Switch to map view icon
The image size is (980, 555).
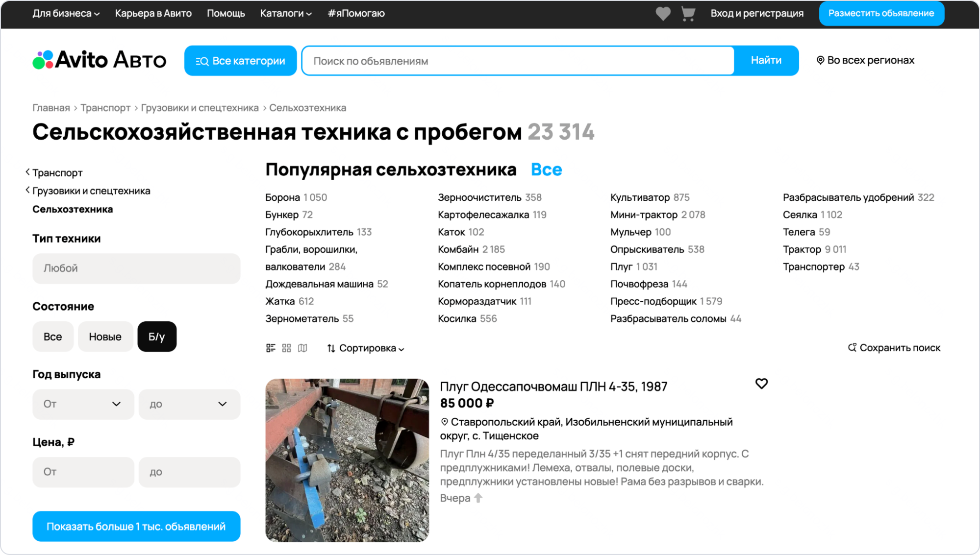pyautogui.click(x=302, y=348)
